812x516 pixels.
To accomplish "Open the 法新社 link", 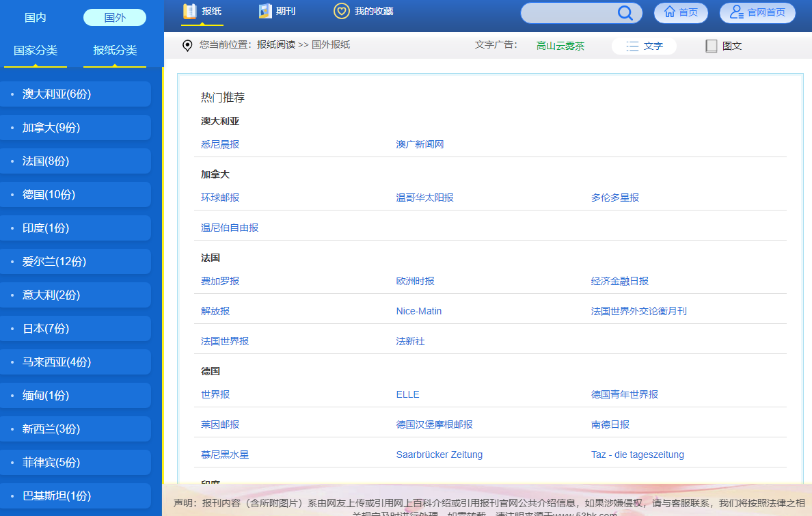I will pyautogui.click(x=410, y=342).
